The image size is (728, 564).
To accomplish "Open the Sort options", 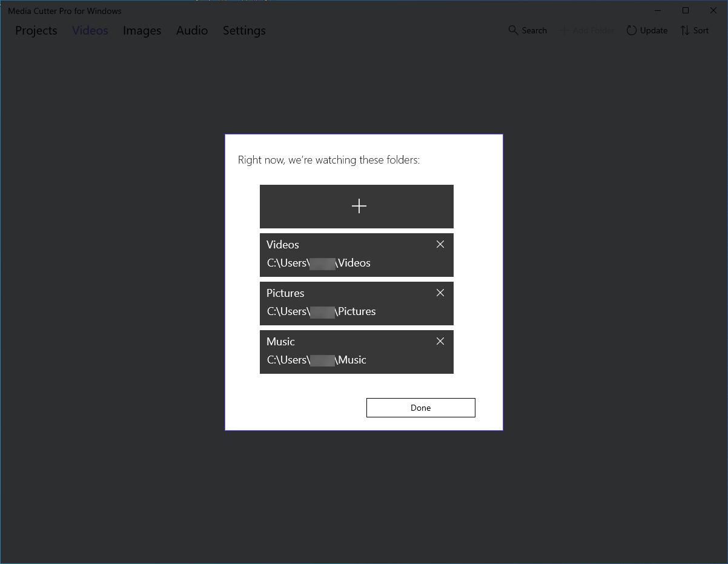I will click(694, 30).
